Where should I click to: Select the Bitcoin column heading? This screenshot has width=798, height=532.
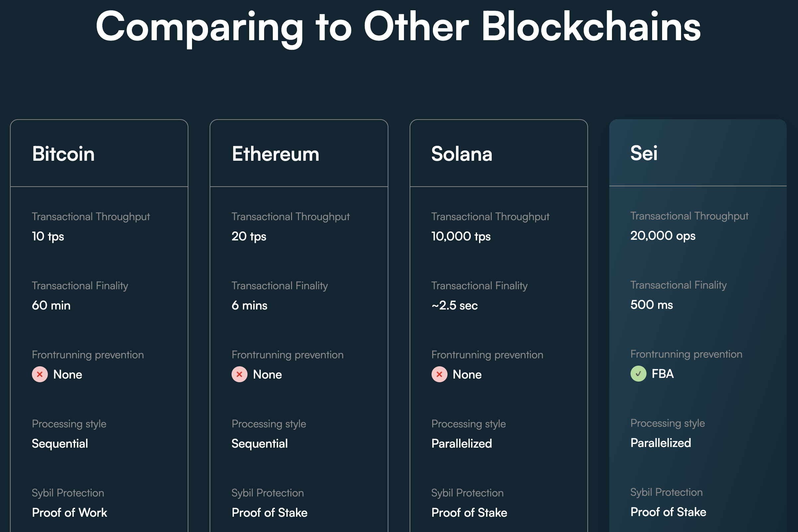click(x=63, y=154)
